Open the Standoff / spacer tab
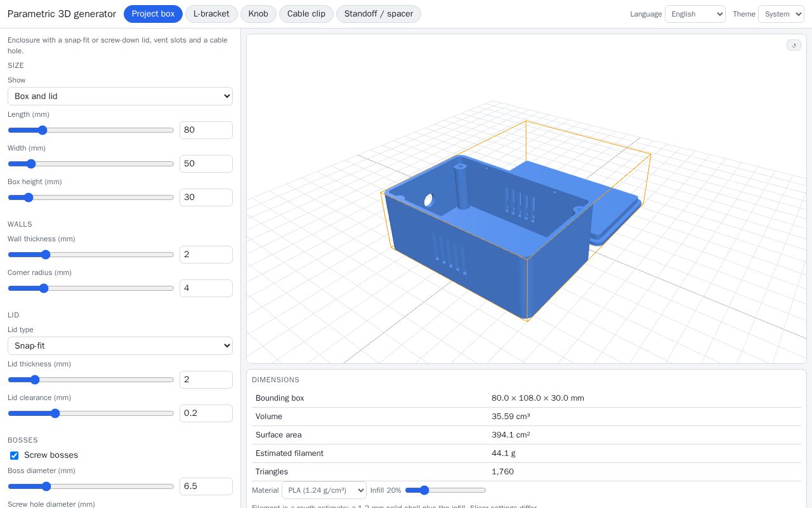 pyautogui.click(x=378, y=14)
